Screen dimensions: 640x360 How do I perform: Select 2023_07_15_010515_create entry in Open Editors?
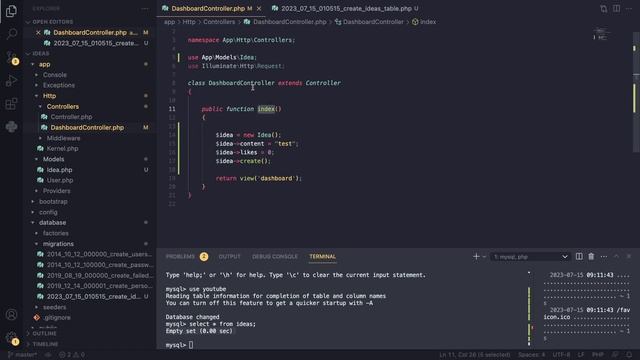pyautogui.click(x=96, y=43)
